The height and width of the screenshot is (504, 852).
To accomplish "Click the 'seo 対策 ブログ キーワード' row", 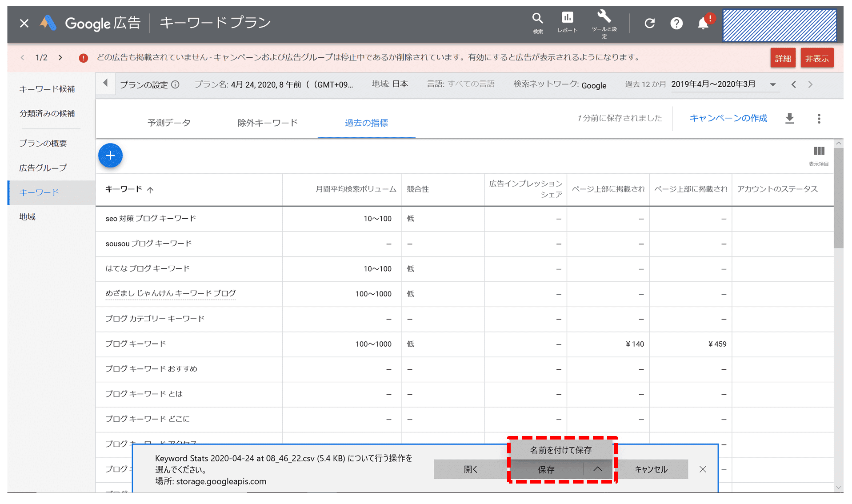I will pos(464,219).
